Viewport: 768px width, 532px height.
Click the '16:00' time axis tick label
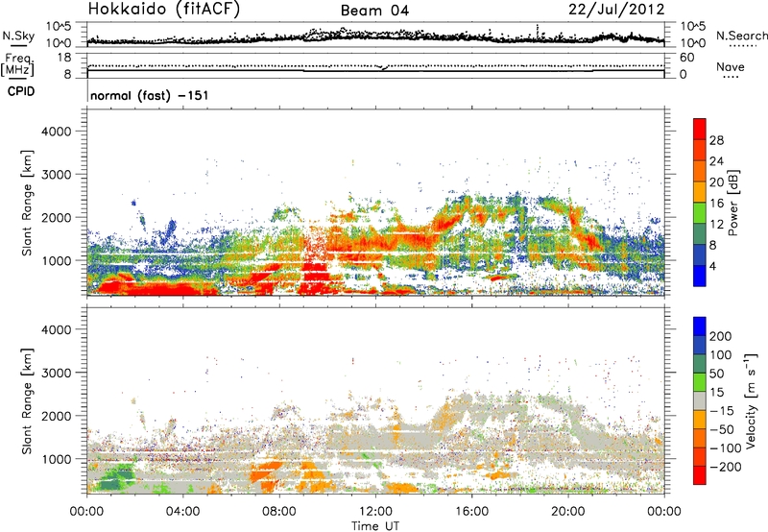pos(471,512)
